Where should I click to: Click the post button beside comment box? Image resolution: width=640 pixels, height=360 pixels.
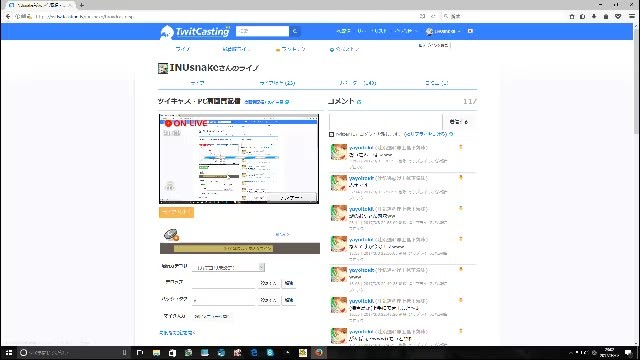point(459,122)
